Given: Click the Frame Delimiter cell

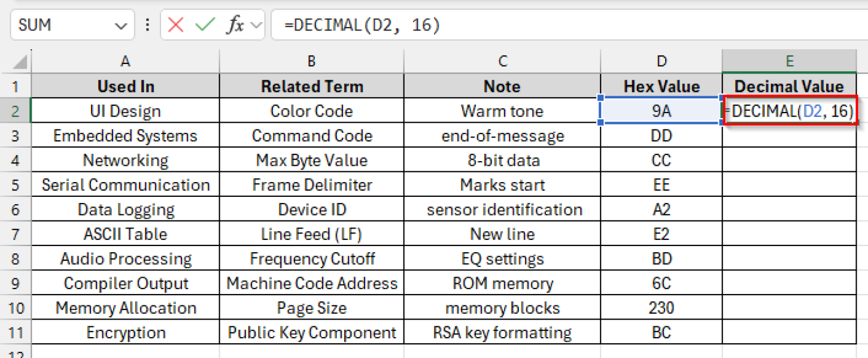Looking at the screenshot, I should pyautogui.click(x=311, y=184).
